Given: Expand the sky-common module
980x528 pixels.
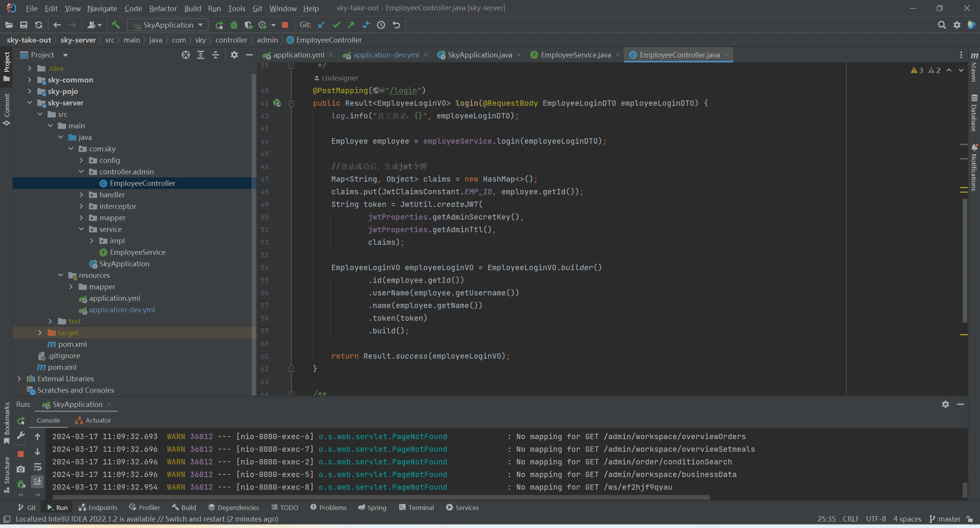Looking at the screenshot, I should pyautogui.click(x=29, y=80).
